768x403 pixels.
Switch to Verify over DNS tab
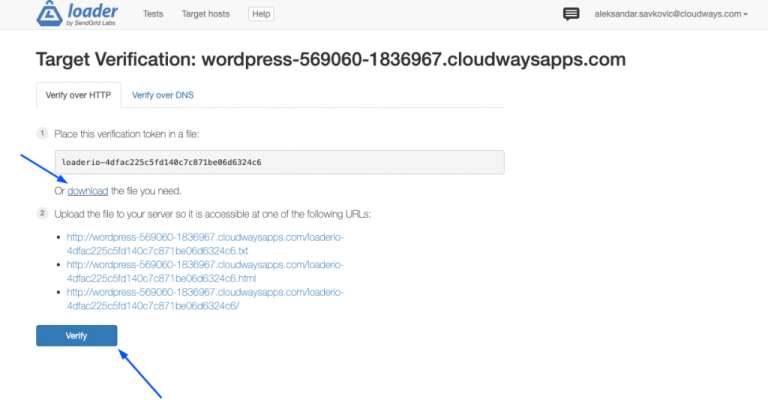point(163,95)
